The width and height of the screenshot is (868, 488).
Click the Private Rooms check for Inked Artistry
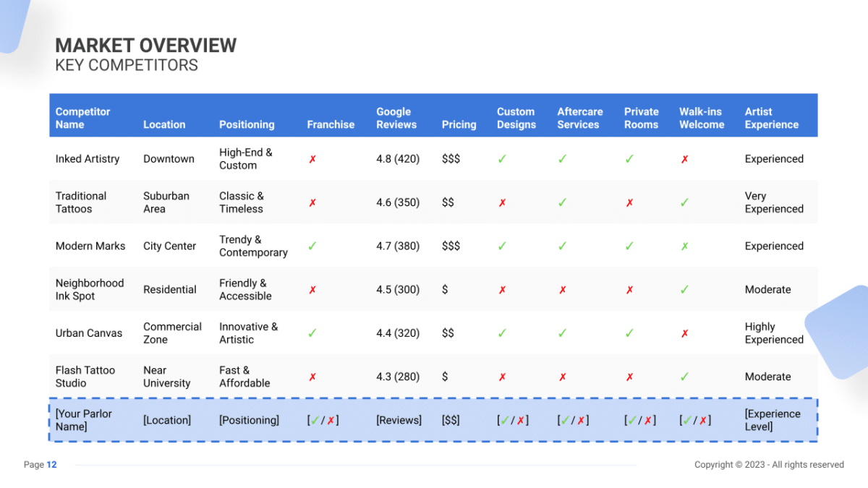coord(629,159)
